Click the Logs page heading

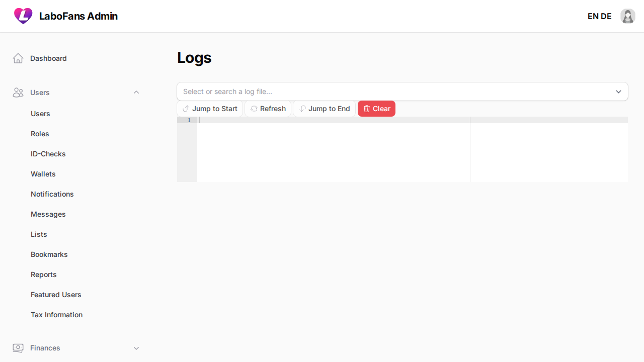(194, 58)
